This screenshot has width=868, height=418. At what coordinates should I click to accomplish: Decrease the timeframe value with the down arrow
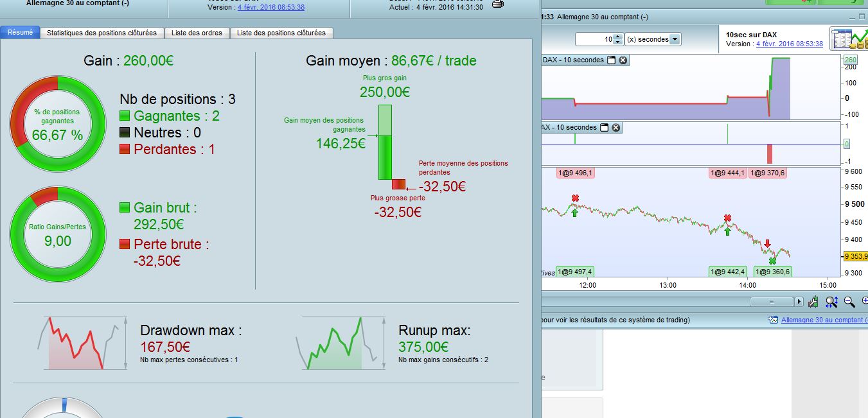(618, 42)
